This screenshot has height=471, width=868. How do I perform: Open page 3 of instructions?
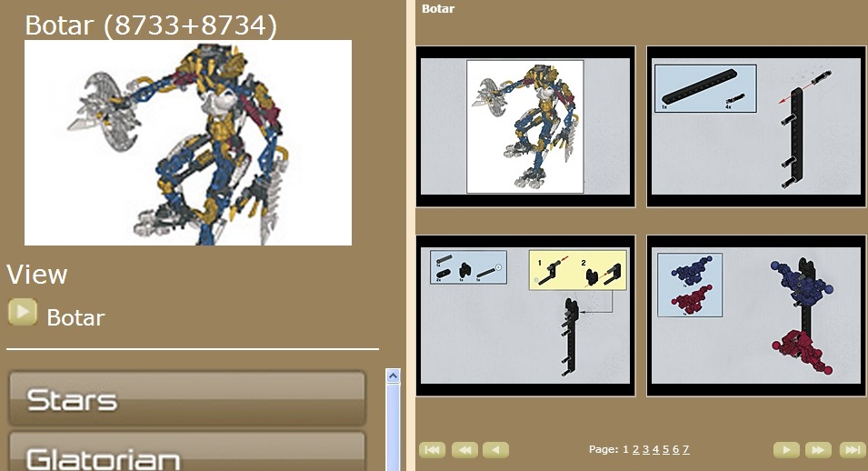(x=645, y=449)
